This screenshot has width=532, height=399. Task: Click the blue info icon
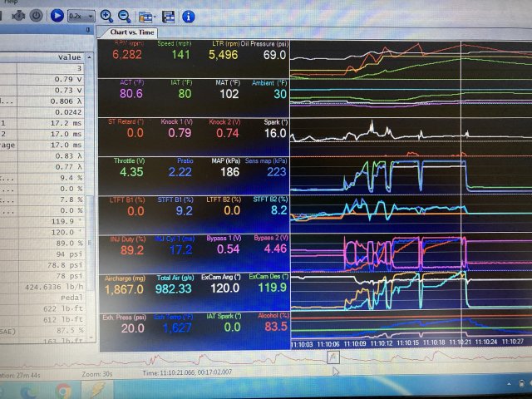[x=189, y=16]
